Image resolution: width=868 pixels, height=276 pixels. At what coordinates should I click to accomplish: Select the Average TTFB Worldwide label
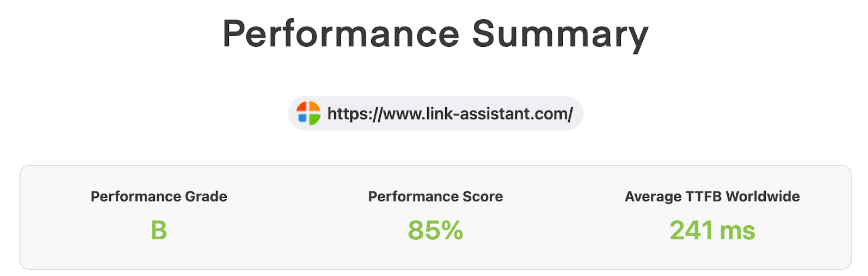click(712, 197)
